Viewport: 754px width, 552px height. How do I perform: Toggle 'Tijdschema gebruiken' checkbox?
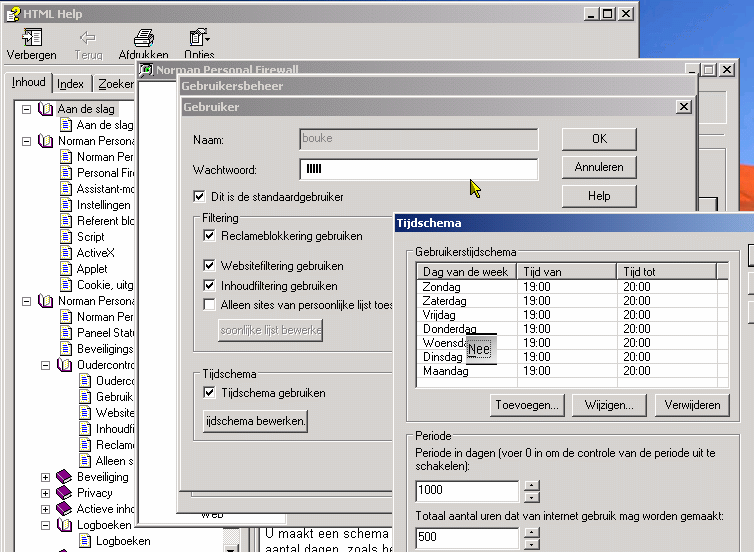[x=209, y=393]
